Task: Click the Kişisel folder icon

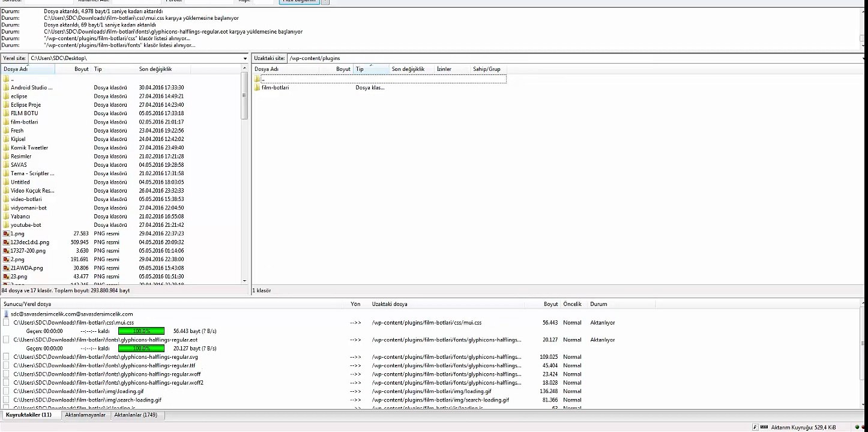Action: pos(6,139)
